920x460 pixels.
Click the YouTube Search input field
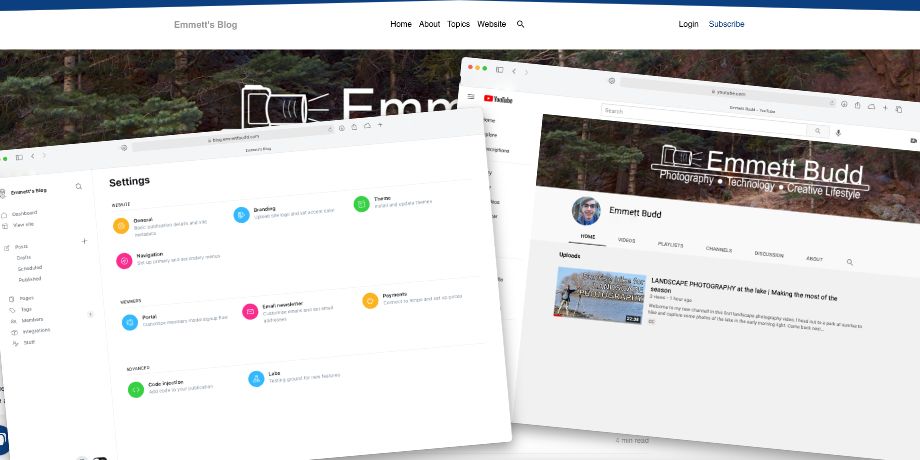pyautogui.click(x=704, y=118)
